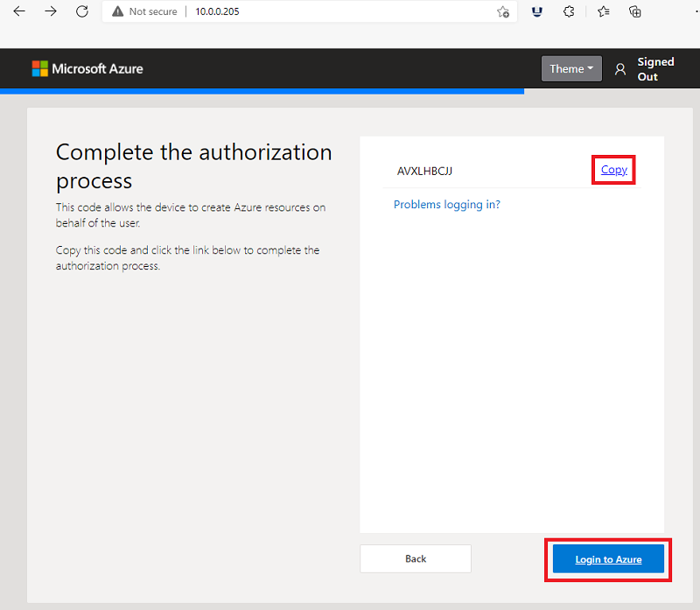Click the Back button
This screenshot has height=610, width=700.
(x=416, y=558)
